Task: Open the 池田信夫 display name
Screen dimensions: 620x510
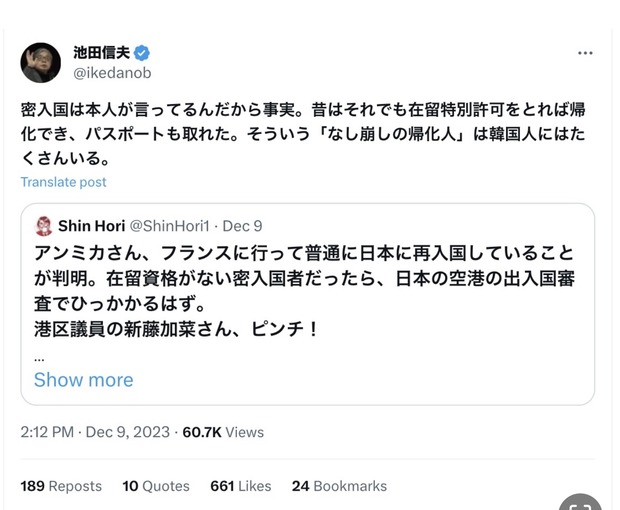Action: [x=100, y=53]
